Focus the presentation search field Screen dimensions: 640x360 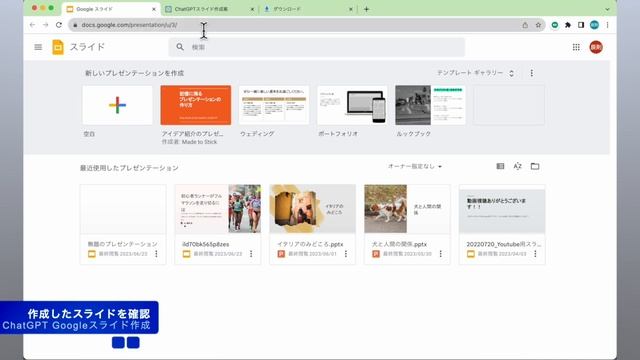click(317, 47)
